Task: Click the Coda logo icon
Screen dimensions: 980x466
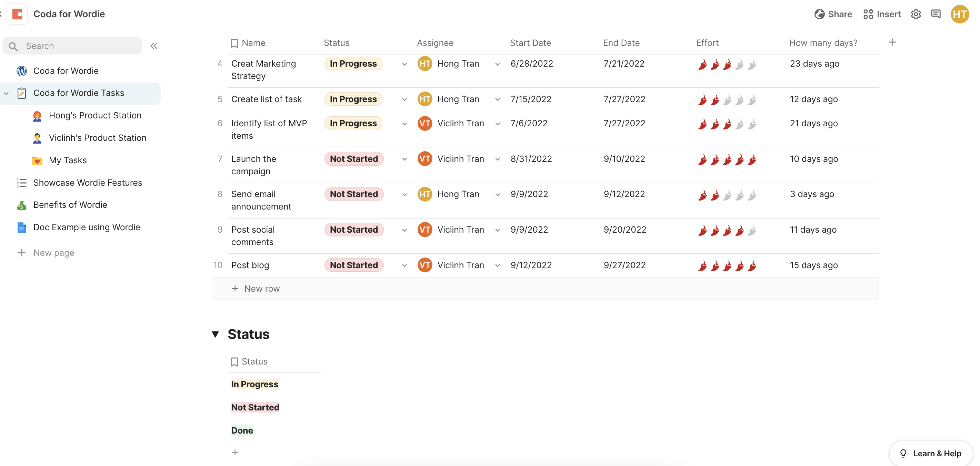Action: coord(18,14)
